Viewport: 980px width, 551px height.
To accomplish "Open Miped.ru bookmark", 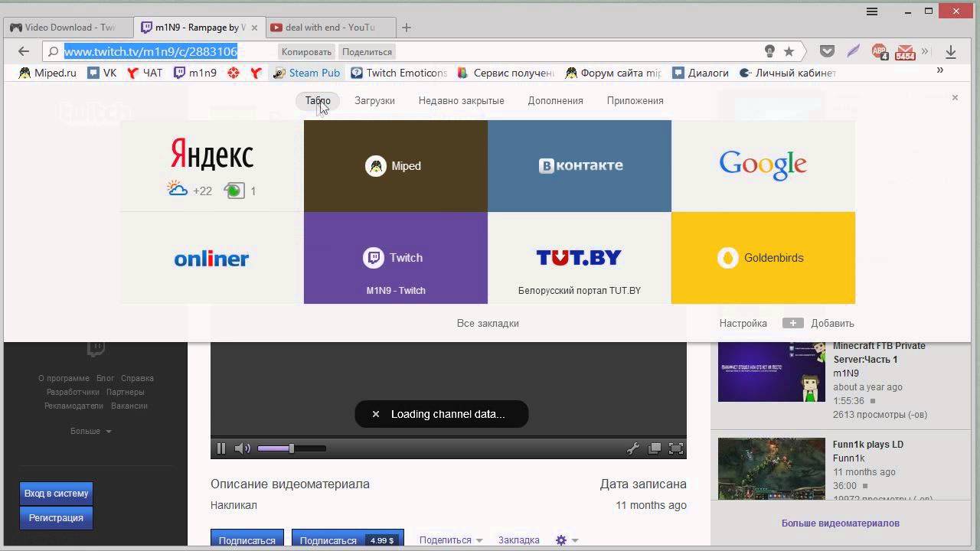I will coord(47,73).
